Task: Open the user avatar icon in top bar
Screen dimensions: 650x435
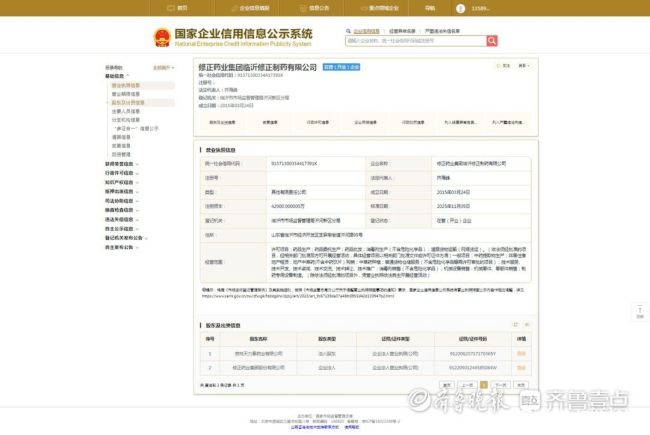Action: [x=460, y=8]
